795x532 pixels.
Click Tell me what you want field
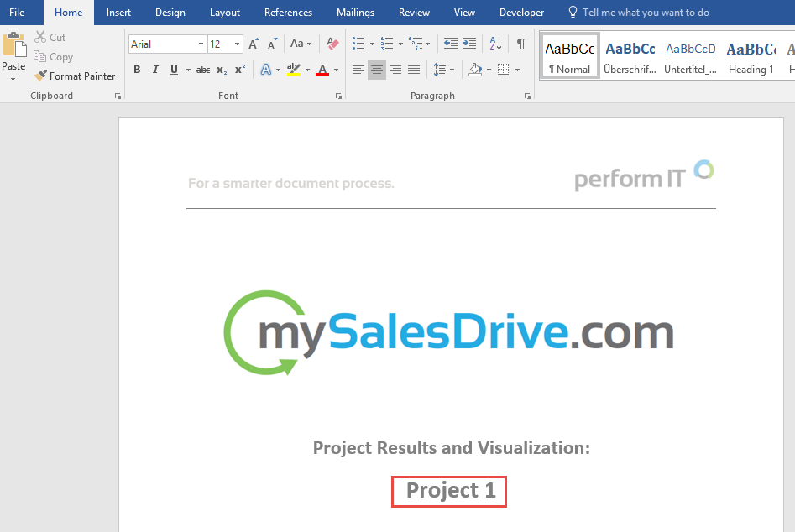(646, 12)
